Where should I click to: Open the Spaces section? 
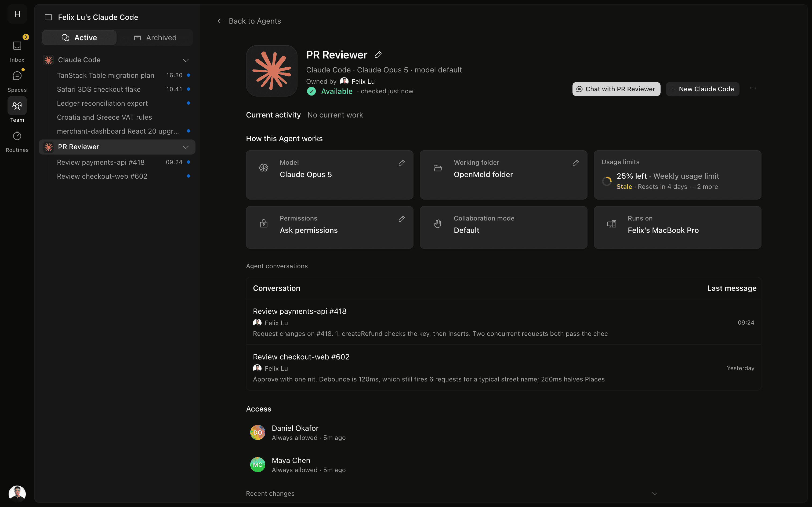[x=17, y=80]
